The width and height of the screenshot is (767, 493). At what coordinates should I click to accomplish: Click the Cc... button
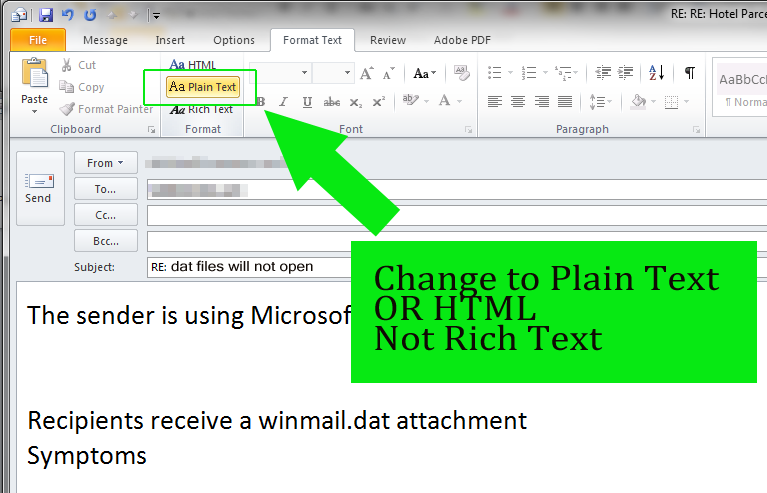(x=105, y=215)
